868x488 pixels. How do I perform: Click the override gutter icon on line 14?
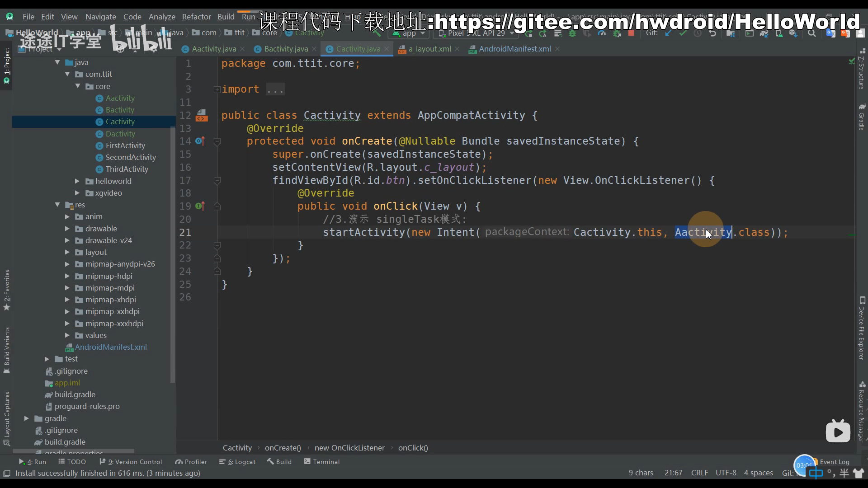200,141
